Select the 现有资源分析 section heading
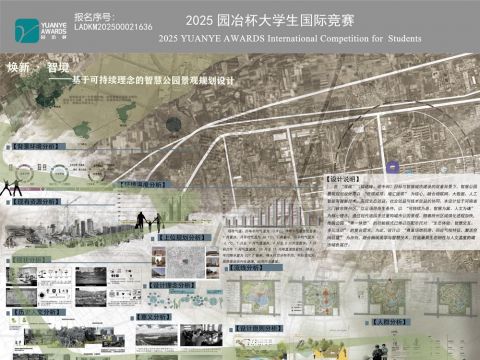Screen dimensions: 480x360 click(x=37, y=202)
